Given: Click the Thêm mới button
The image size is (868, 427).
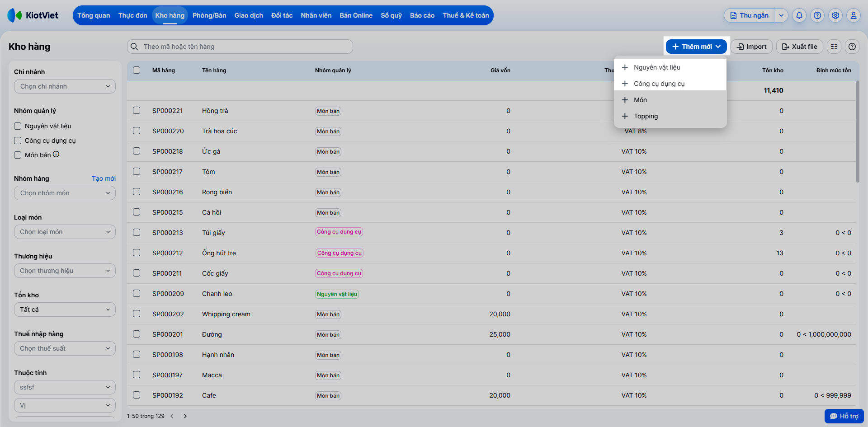Looking at the screenshot, I should (x=696, y=47).
